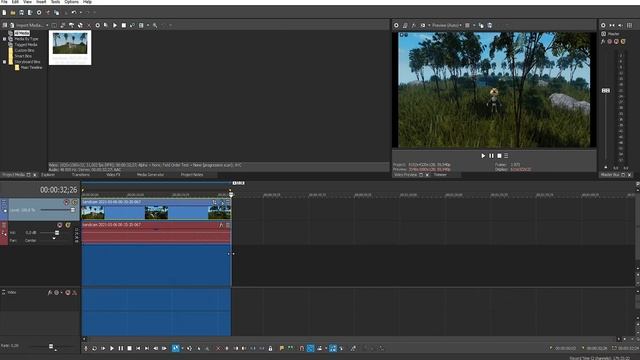
Task: Switch to the Video FX tab
Action: point(113,175)
